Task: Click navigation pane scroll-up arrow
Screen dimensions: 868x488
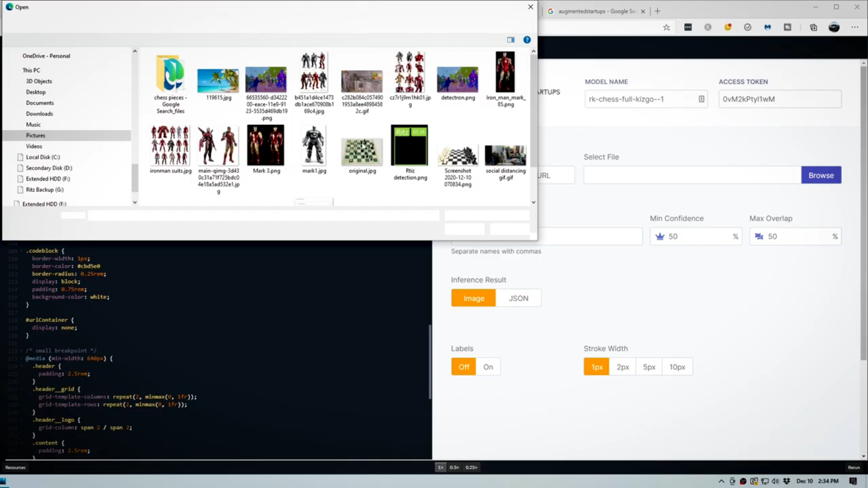Action: tap(135, 52)
